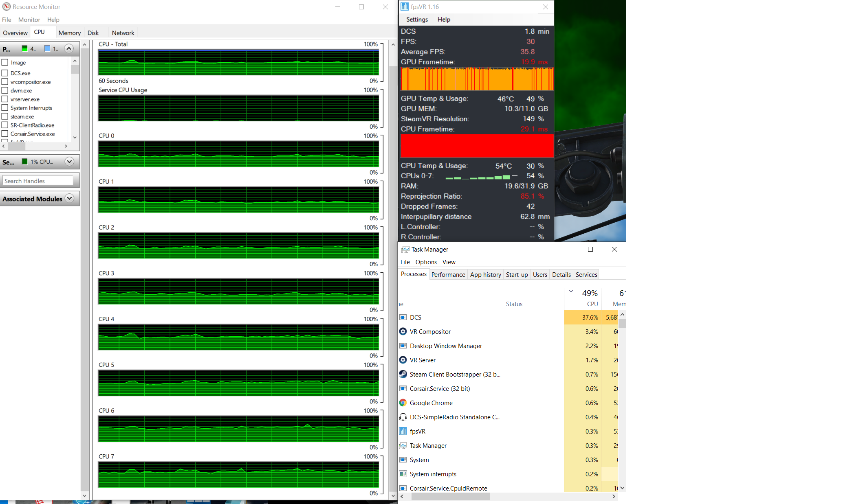Switch to the App history tab
Image resolution: width=841 pixels, height=504 pixels.
(x=486, y=275)
